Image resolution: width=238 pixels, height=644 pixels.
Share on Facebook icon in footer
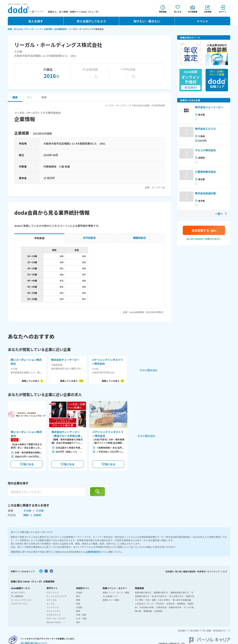tap(46, 571)
